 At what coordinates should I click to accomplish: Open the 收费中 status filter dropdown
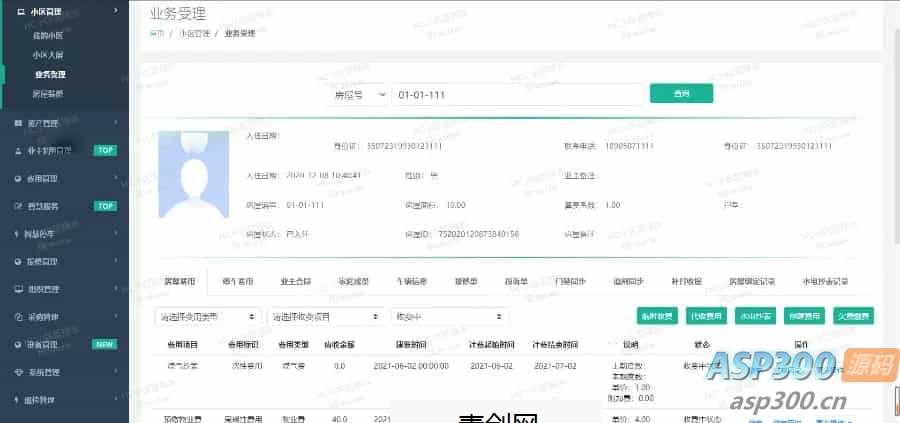click(x=449, y=316)
